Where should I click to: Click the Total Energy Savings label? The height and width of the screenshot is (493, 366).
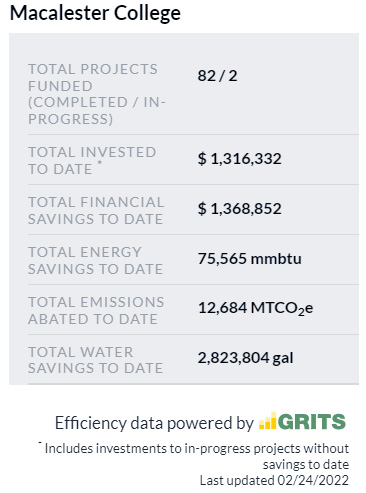[x=95, y=260]
